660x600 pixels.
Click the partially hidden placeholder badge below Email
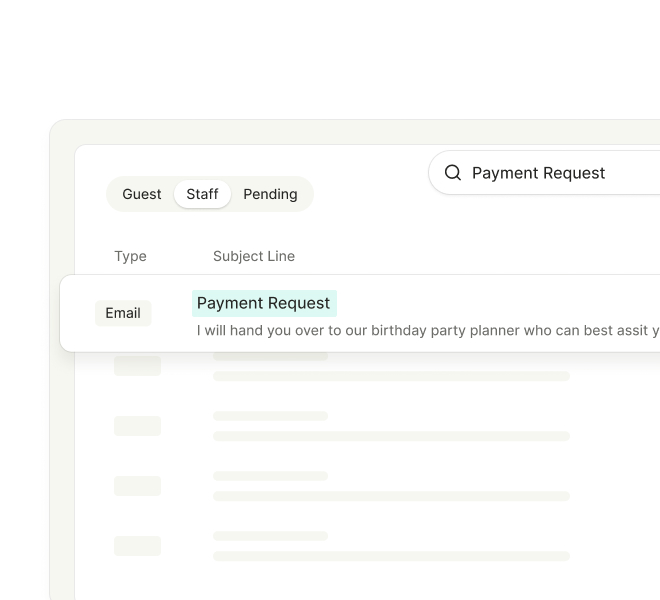point(138,365)
